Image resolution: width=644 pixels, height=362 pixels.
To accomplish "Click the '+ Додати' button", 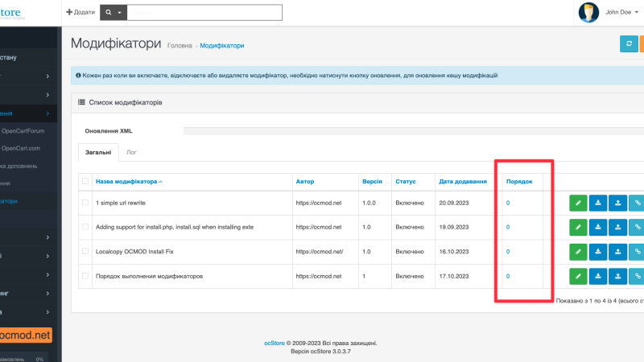I will (80, 12).
